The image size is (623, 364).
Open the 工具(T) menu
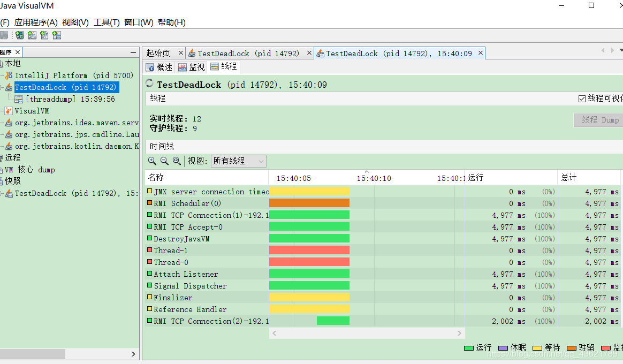(x=107, y=22)
